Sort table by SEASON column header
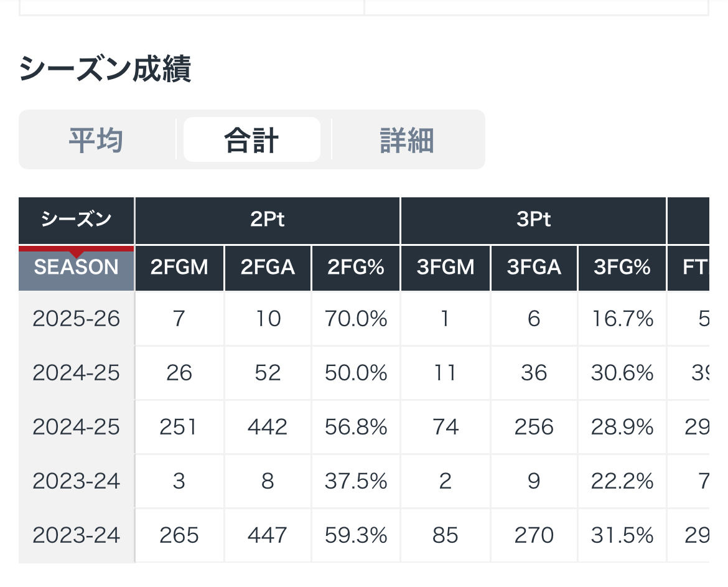The image size is (728, 587). (x=77, y=268)
